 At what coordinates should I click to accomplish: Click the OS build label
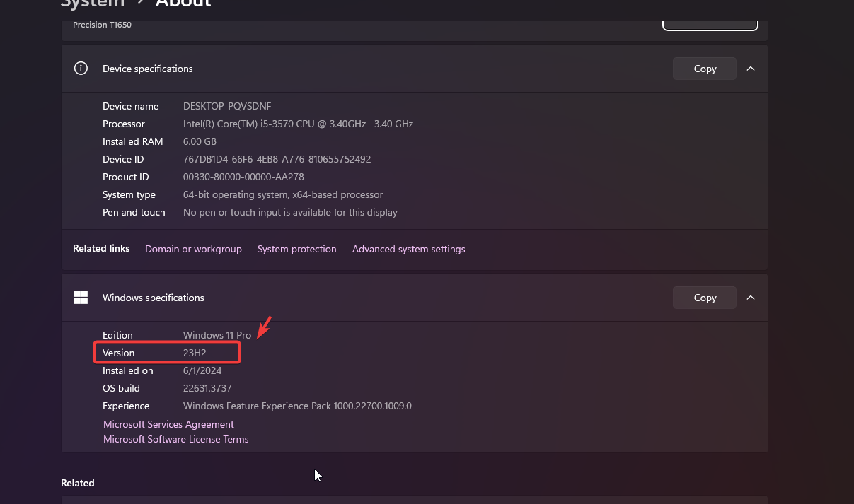coord(121,388)
